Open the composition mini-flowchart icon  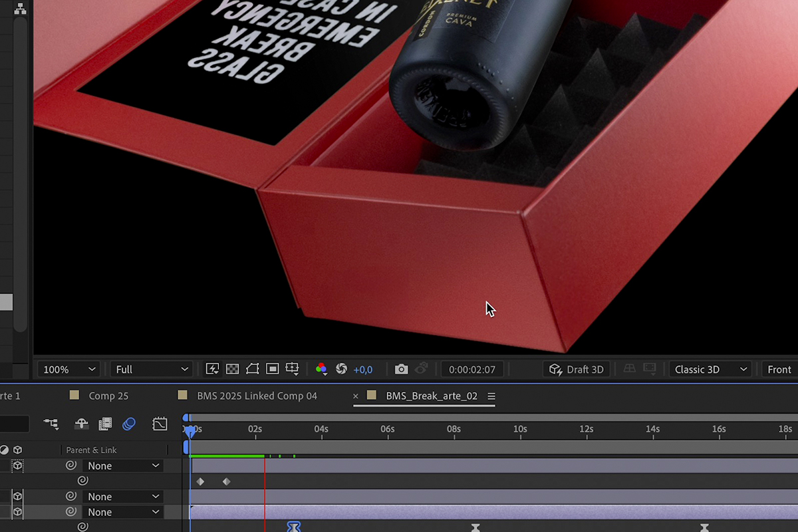[51, 424]
